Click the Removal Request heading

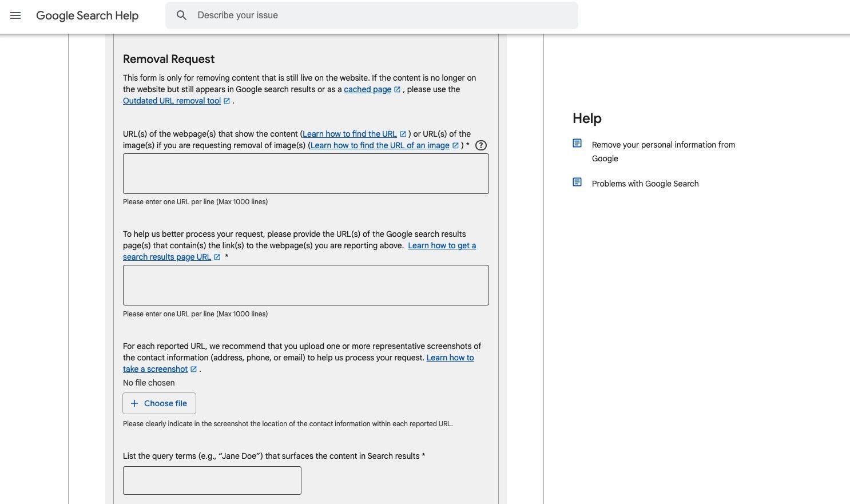click(x=169, y=59)
